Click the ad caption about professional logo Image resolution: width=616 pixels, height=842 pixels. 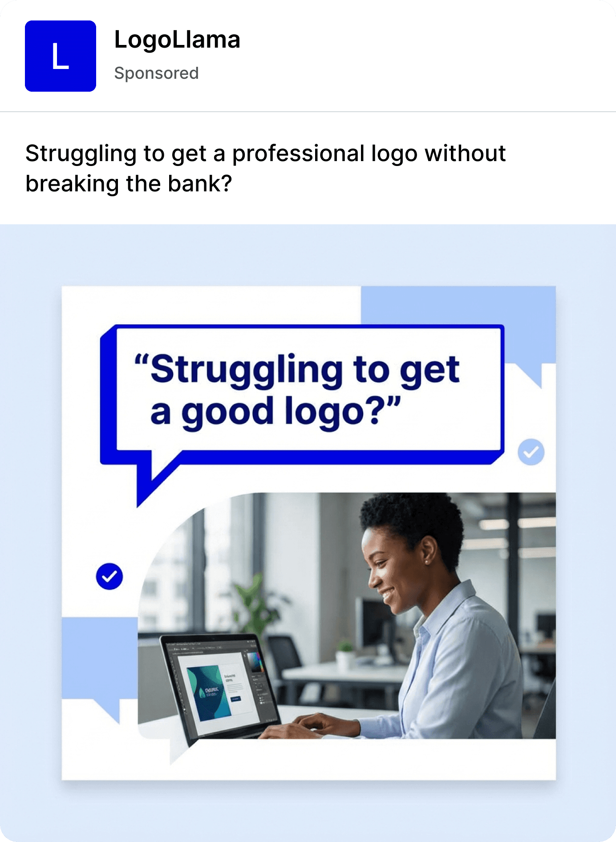coord(265,168)
